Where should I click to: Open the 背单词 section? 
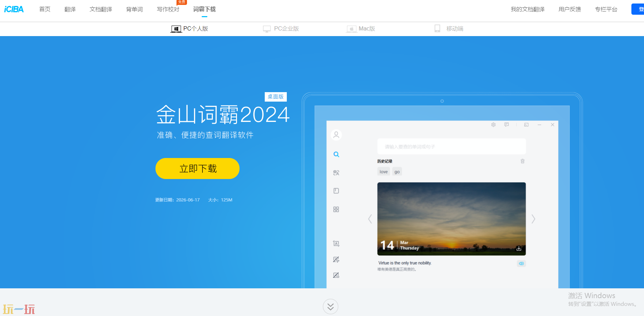pyautogui.click(x=134, y=9)
